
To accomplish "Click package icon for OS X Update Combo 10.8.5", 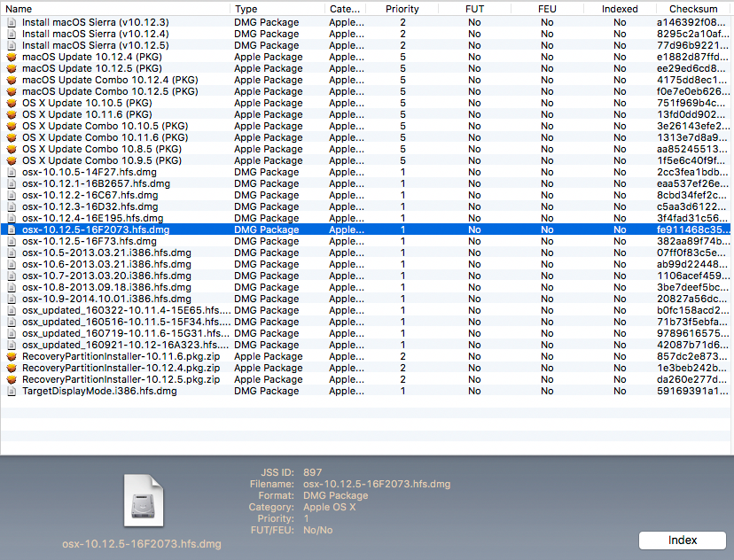I will pos(12,149).
